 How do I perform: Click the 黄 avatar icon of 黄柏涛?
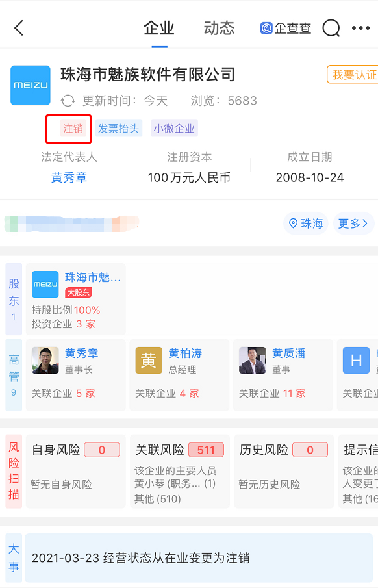click(x=149, y=361)
